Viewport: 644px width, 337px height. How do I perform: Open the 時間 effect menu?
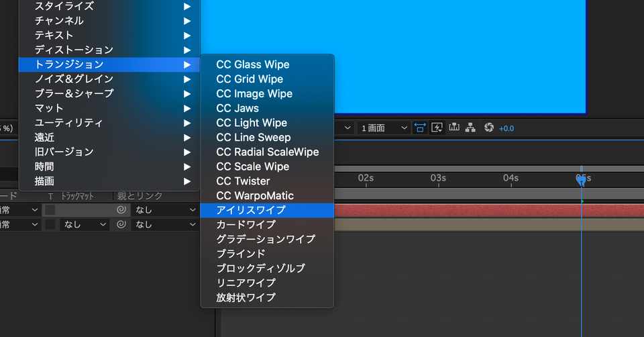pos(109,166)
